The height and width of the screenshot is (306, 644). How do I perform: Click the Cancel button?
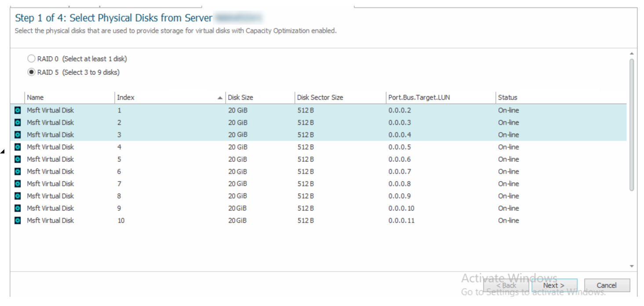coord(607,285)
